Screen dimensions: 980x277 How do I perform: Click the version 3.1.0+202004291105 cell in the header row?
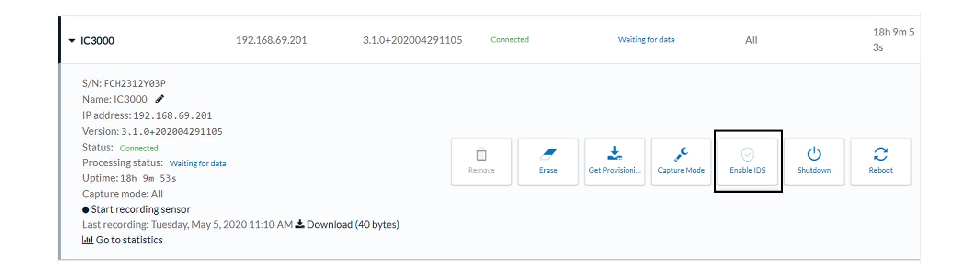[x=412, y=40]
